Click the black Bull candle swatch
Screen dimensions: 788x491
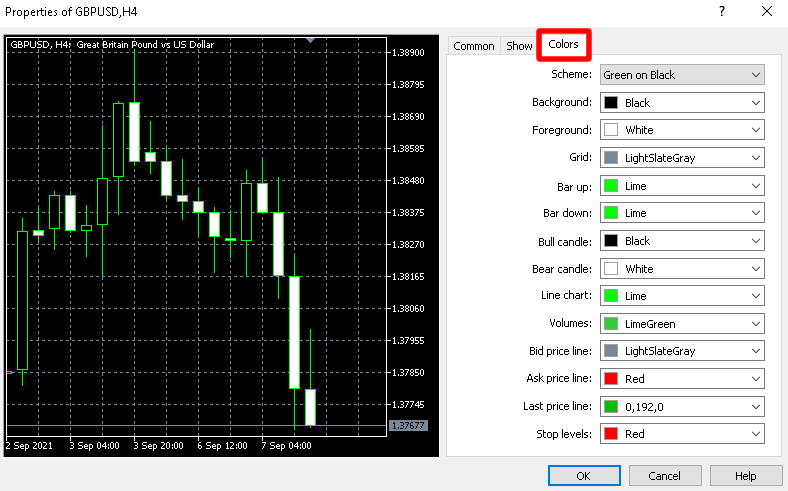pos(611,241)
